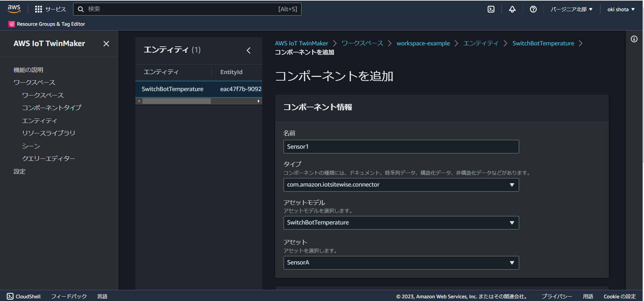The image size is (644, 301).
Task: Click the SwitchBotTemperature breadcrumb link
Action: pyautogui.click(x=543, y=43)
